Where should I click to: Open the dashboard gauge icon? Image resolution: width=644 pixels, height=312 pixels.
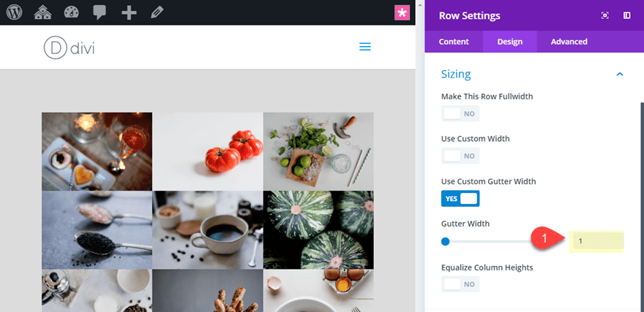72,12
